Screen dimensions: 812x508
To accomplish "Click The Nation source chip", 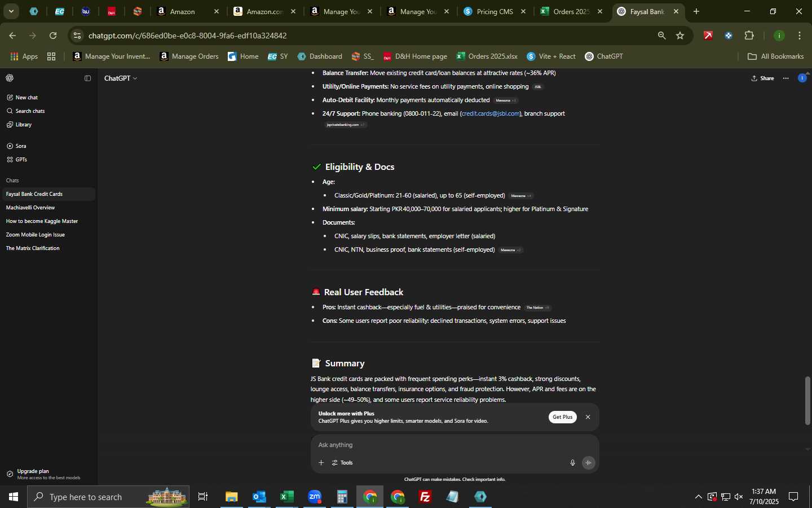I will click(x=537, y=308).
